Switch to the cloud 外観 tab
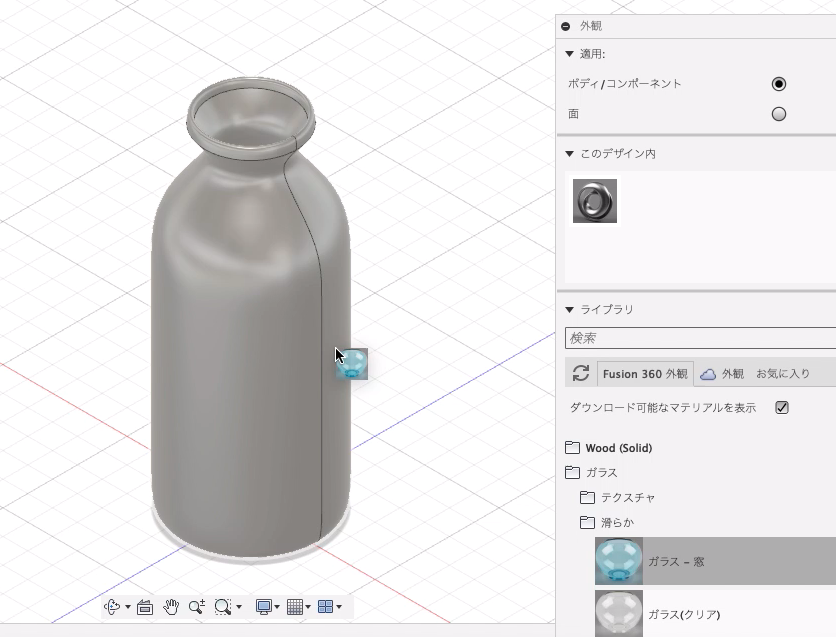The image size is (836, 637). [722, 374]
